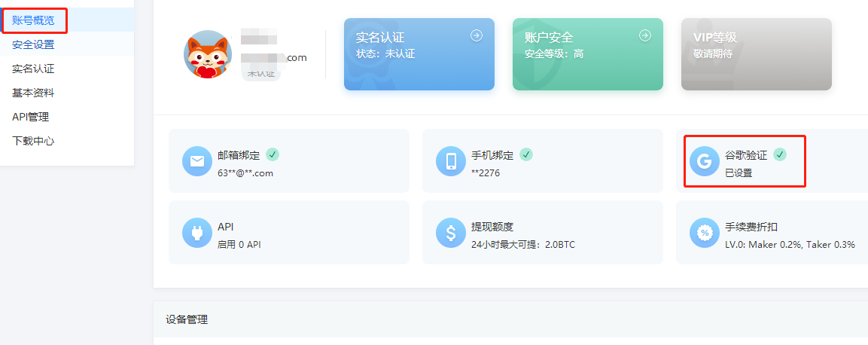Click the 谷歌验证 label
This screenshot has width=868, height=345.
[746, 156]
